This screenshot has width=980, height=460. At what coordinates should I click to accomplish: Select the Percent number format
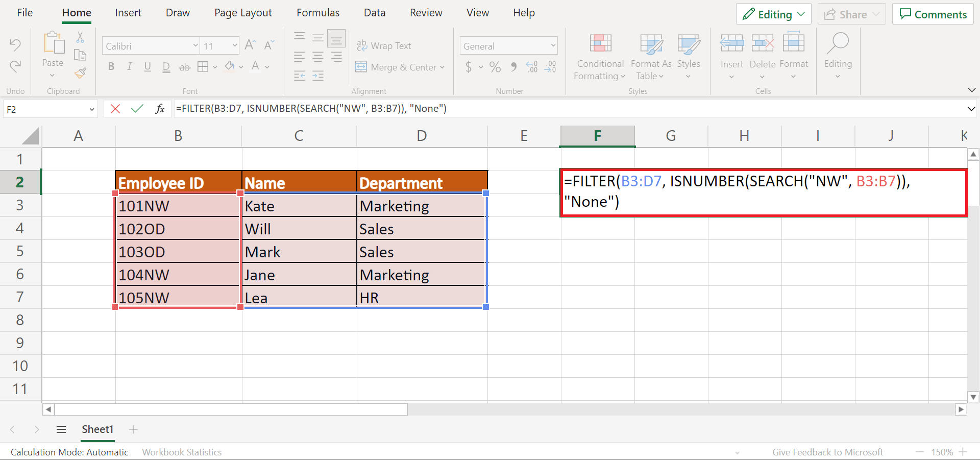[494, 67]
